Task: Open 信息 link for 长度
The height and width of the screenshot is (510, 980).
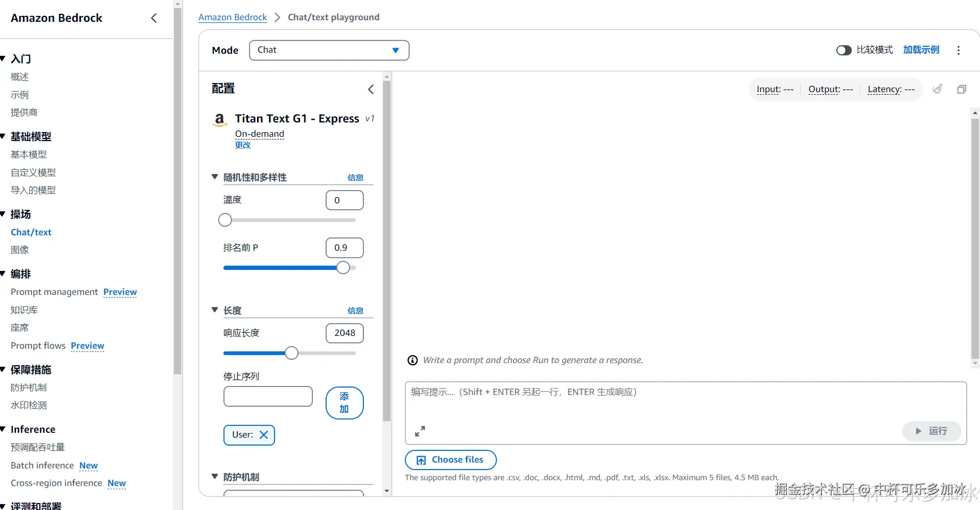Action: click(x=355, y=310)
